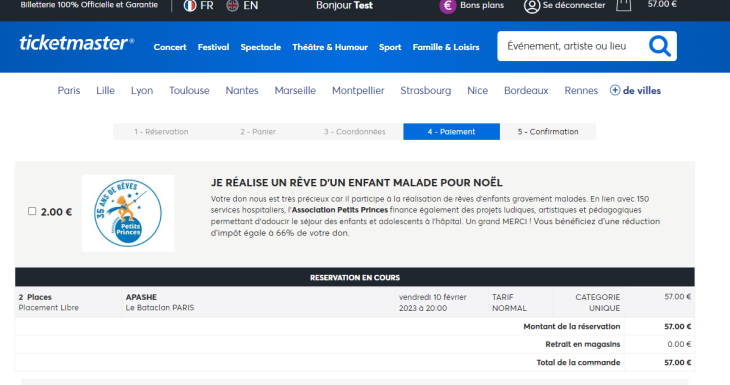Focus the Événement, artiste ou lieu search field
The height and width of the screenshot is (385, 730).
click(573, 46)
